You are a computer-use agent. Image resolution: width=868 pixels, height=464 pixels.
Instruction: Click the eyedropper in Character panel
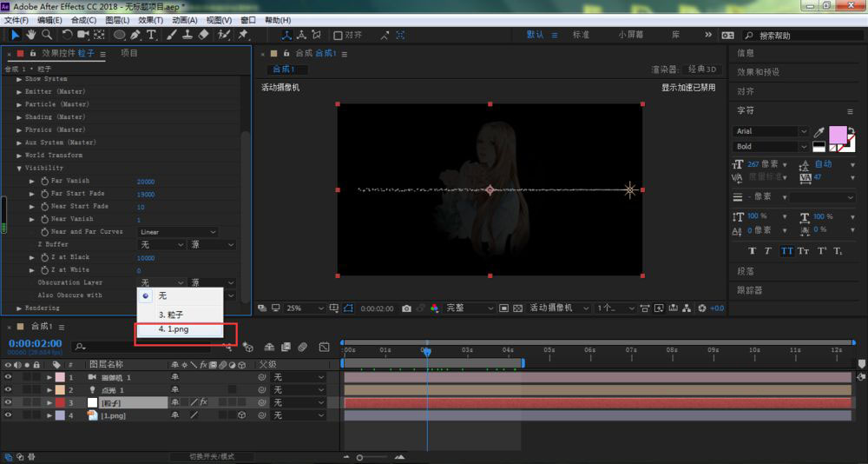(819, 132)
